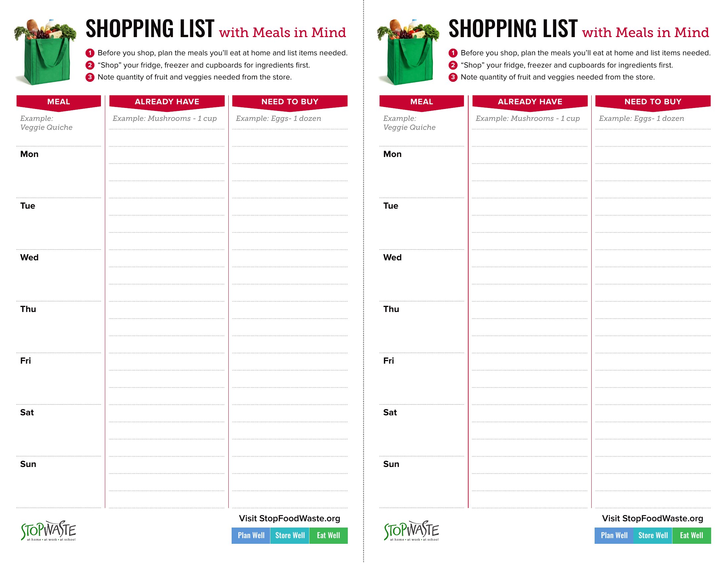Click the StopWaste logo on the right page
This screenshot has width=728, height=563.
coord(412,530)
